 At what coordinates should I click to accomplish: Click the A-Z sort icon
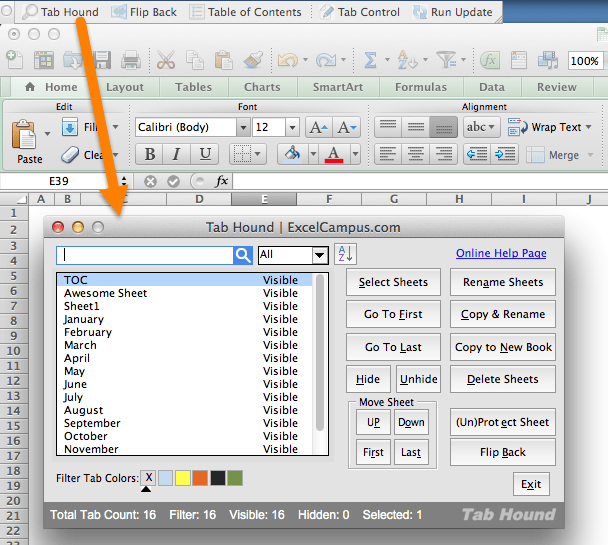(345, 254)
